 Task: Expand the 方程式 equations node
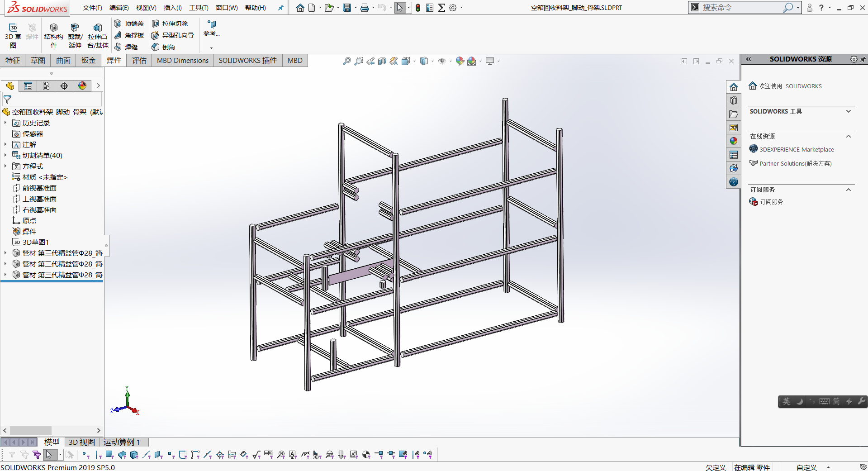click(5, 166)
